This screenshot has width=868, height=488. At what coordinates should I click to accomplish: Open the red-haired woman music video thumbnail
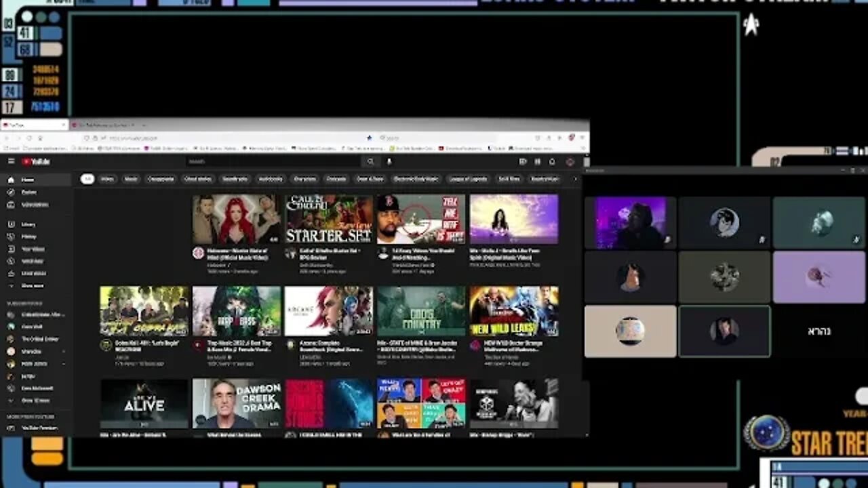[x=237, y=220]
